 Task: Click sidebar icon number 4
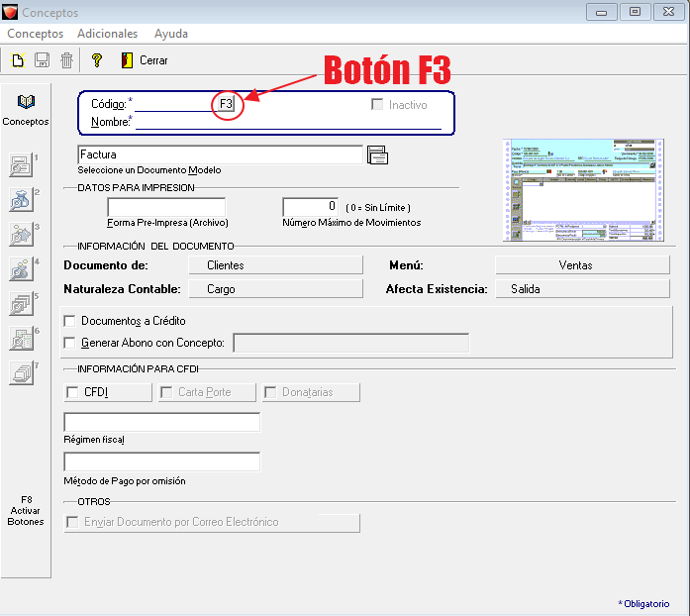(x=22, y=269)
